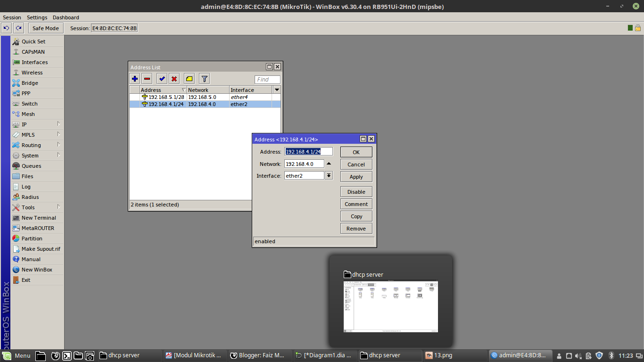
Task: Click the undo arrow in WinBox toolbar
Action: (x=7, y=28)
